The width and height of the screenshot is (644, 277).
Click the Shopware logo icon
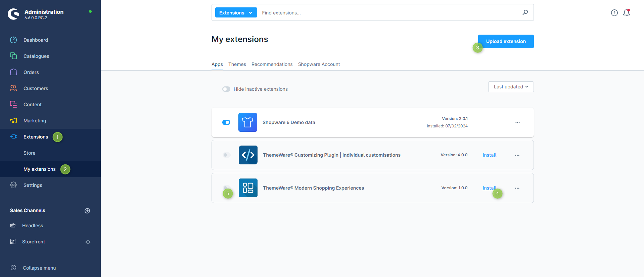14,14
